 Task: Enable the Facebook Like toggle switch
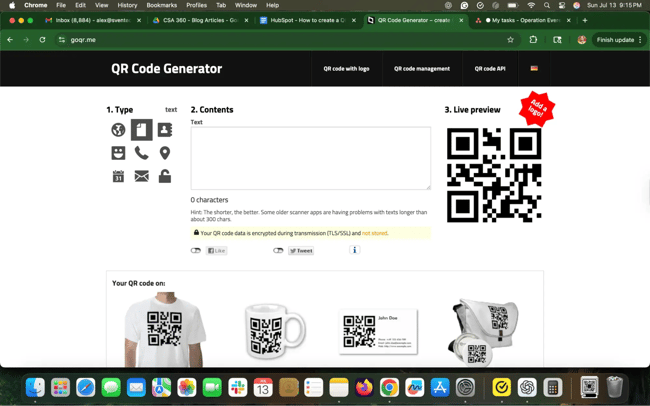click(196, 250)
